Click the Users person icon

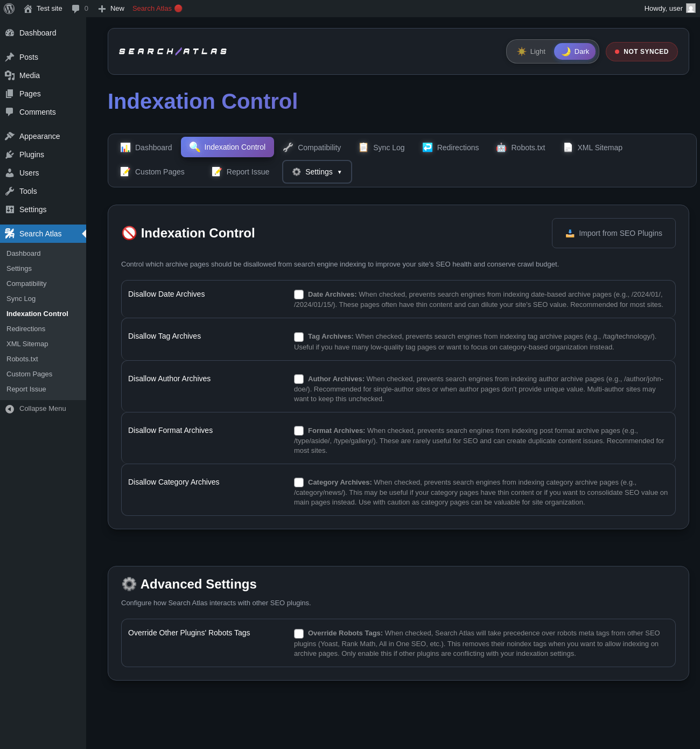click(x=10, y=173)
